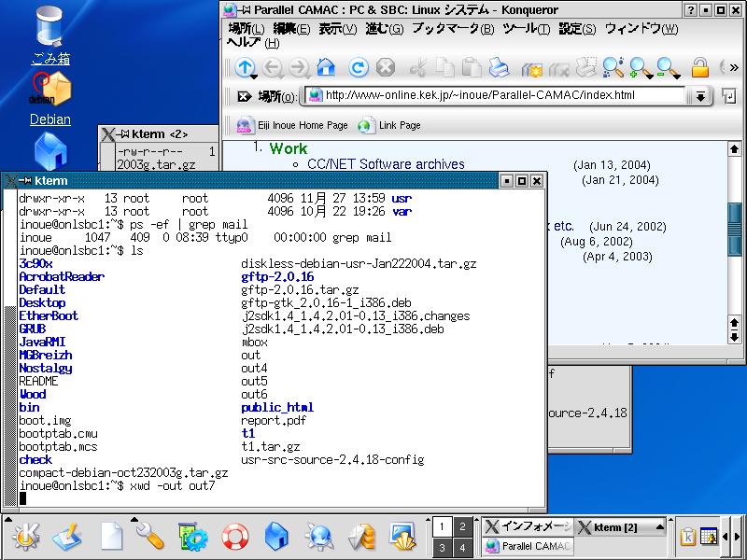Click the Konqueror vertical scrollbar thumb
The image size is (747, 560).
[x=734, y=231]
